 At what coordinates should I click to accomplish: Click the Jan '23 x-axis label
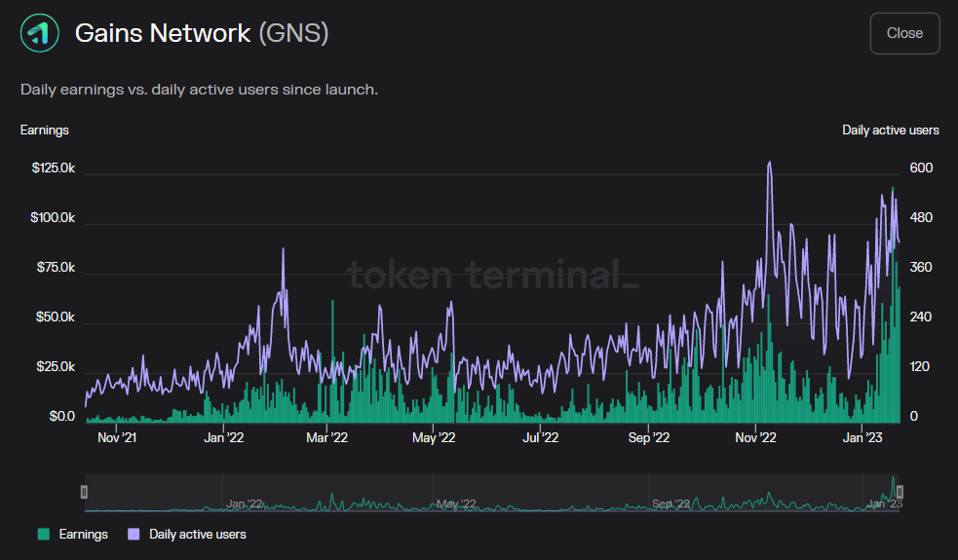click(x=862, y=438)
